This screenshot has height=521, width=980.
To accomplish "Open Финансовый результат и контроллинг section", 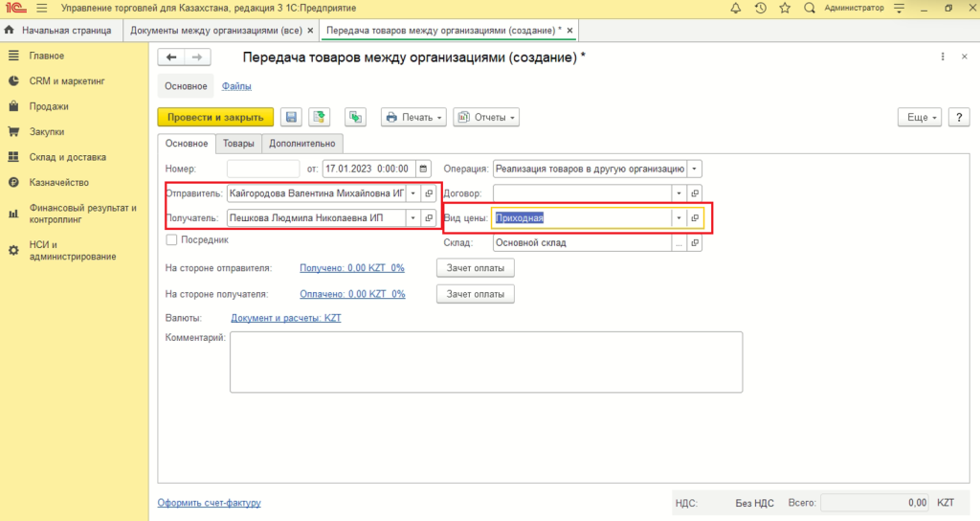I will click(x=82, y=214).
